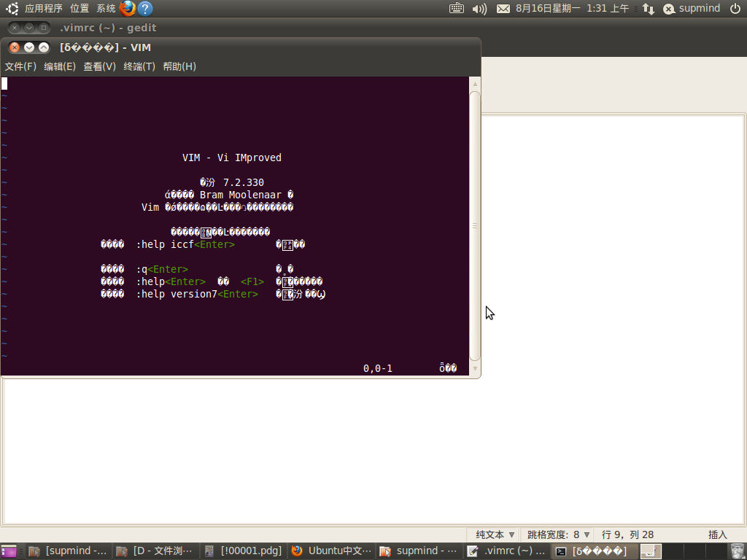Viewport: 747px width, 560px height.
Task: Click the '插入' insert mode indicator
Action: point(718,534)
